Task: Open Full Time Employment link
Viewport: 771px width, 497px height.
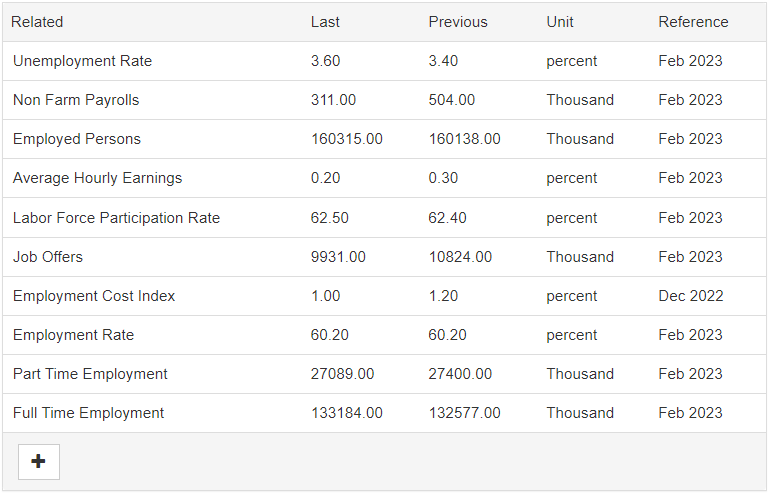Action: click(88, 413)
